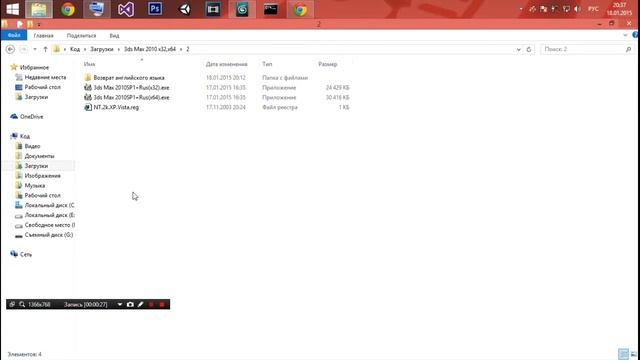
Task: Select the Возврат английского языка folder
Action: tap(129, 78)
